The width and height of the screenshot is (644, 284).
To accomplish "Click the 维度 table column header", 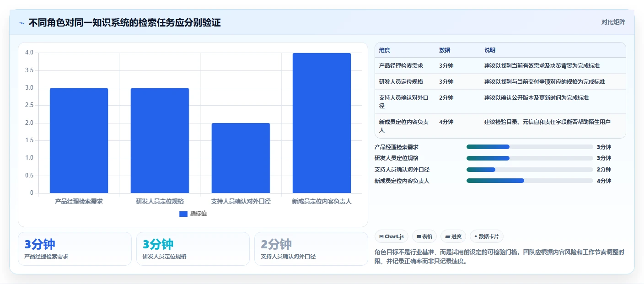I will pos(385,50).
